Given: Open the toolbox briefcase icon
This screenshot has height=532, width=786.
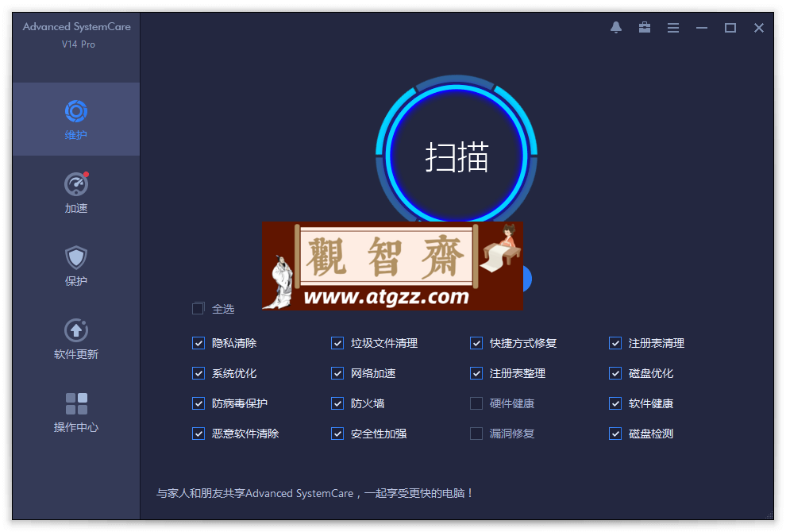Looking at the screenshot, I should [645, 28].
